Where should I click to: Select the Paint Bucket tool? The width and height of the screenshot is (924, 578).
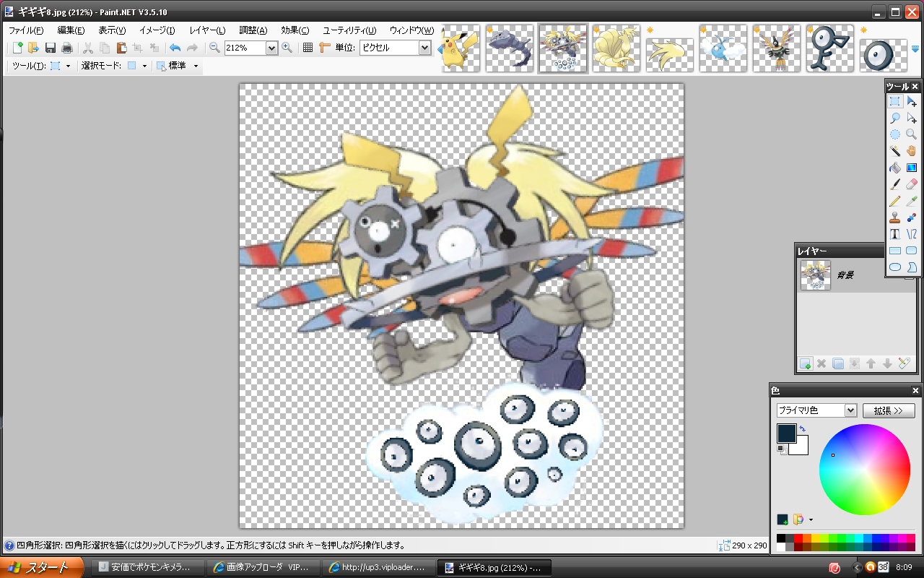click(895, 168)
